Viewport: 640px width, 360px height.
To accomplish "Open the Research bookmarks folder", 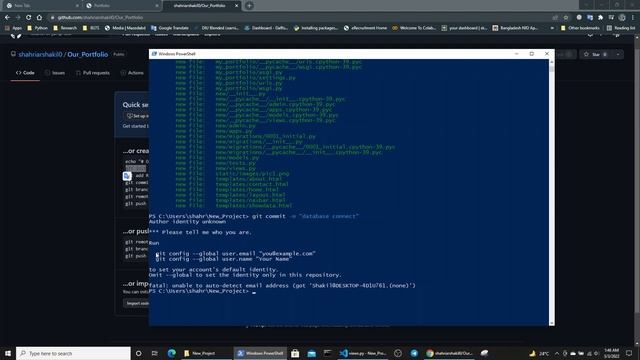I will pyautogui.click(x=65, y=28).
